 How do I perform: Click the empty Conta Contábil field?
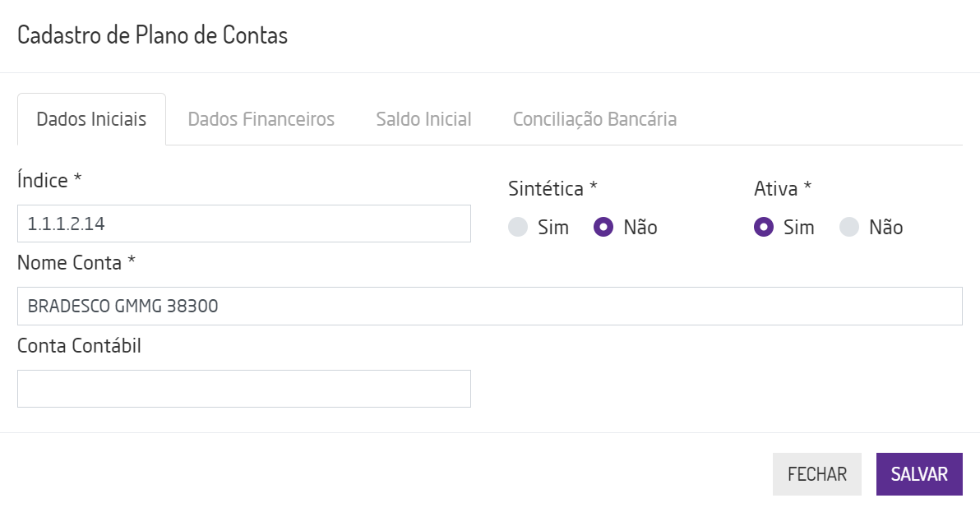(x=243, y=389)
